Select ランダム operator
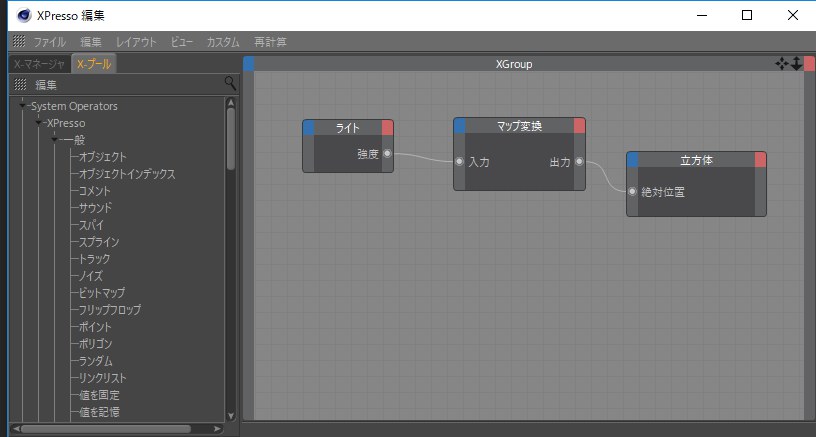Screen dimensions: 816x437 pos(95,361)
